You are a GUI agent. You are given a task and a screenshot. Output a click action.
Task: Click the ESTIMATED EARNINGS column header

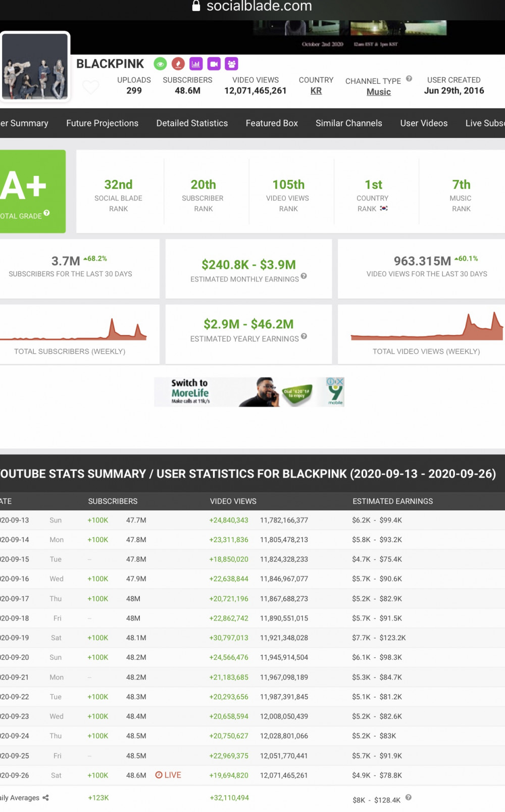393,501
